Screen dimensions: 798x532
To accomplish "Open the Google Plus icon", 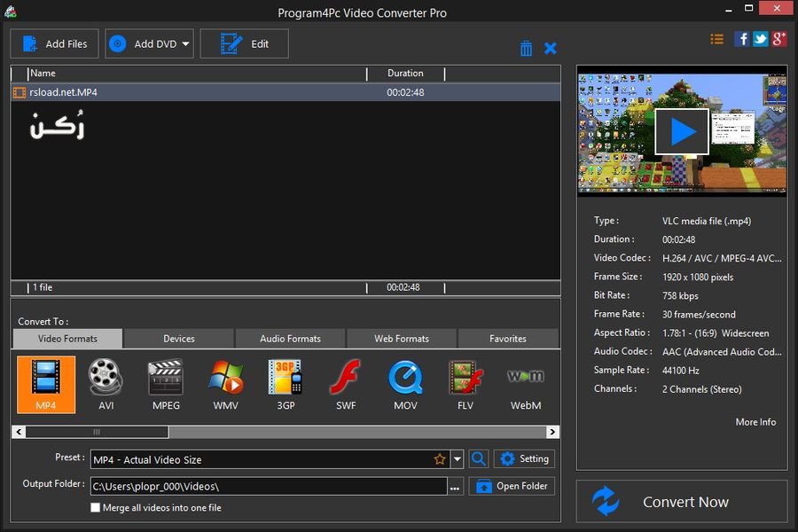I will tap(779, 39).
